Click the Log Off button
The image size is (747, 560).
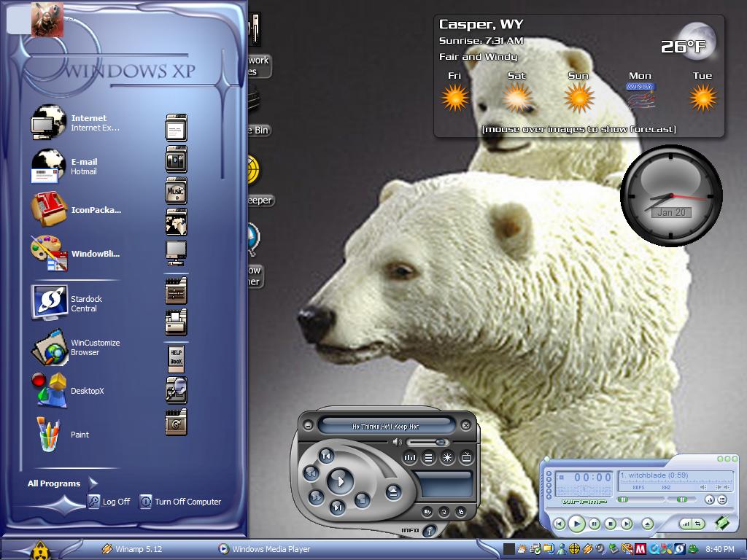coord(109,502)
